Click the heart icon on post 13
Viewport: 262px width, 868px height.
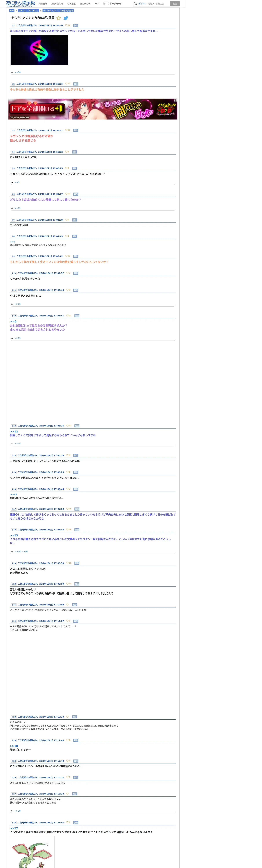[x=67, y=426]
